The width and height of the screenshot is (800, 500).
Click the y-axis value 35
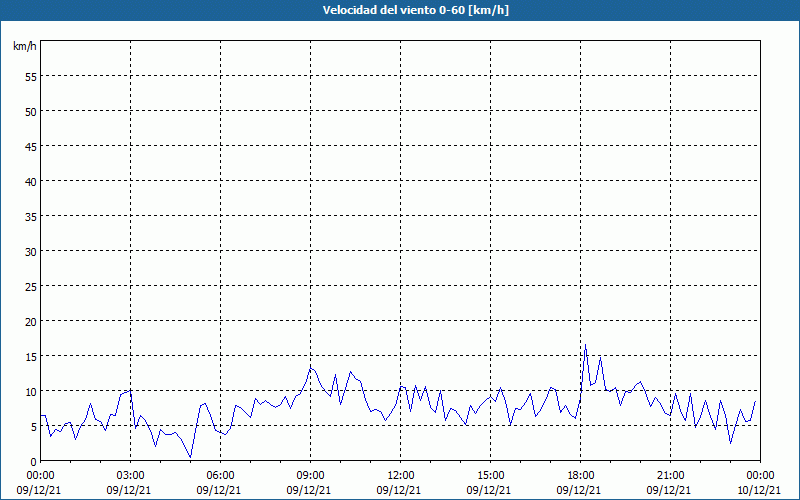[x=31, y=216]
